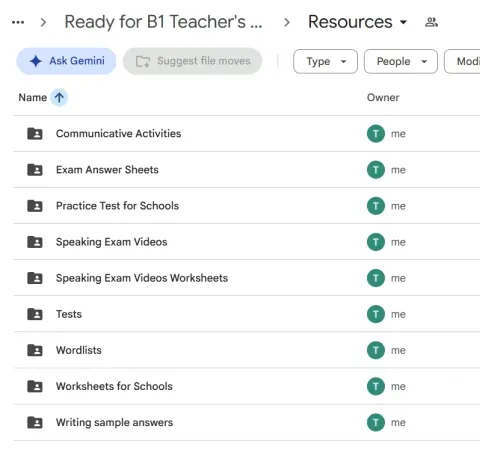Click the Gemini sparkle icon

click(36, 61)
